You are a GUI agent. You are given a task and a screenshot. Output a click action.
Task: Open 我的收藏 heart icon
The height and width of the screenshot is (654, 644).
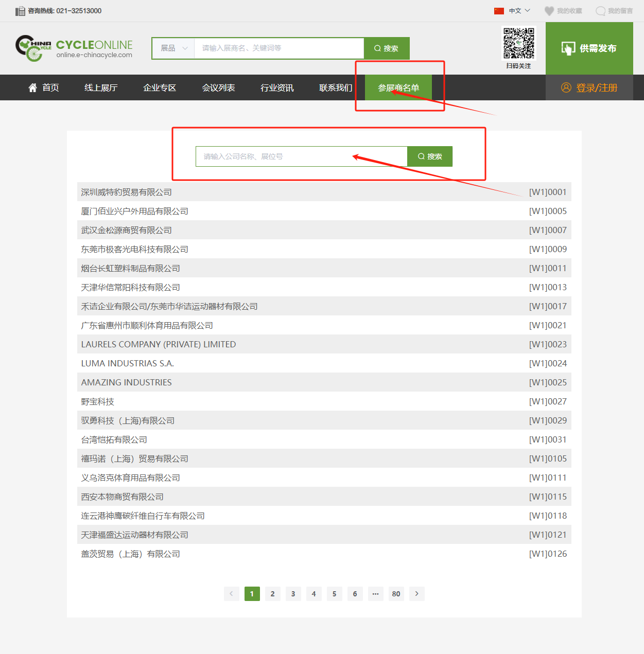tap(549, 11)
